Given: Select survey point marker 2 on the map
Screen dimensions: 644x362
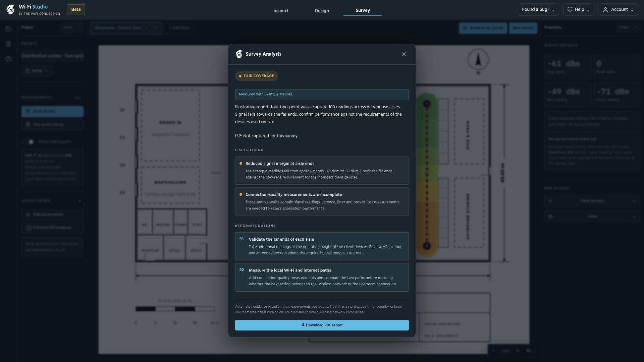Looking at the screenshot, I should 427,246.
